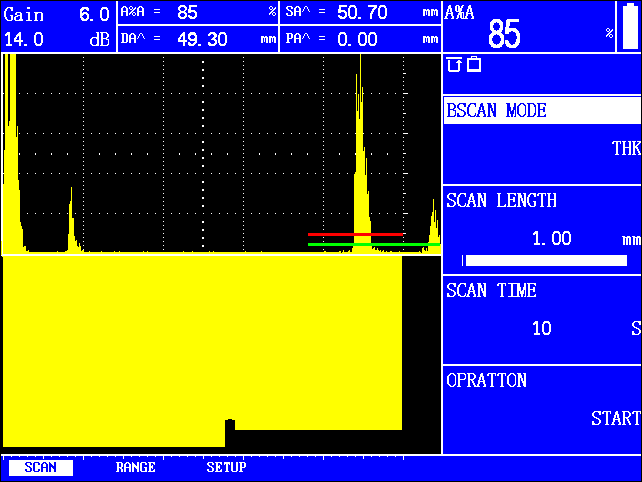
Task: Click the battery level indicator icon
Action: click(630, 26)
